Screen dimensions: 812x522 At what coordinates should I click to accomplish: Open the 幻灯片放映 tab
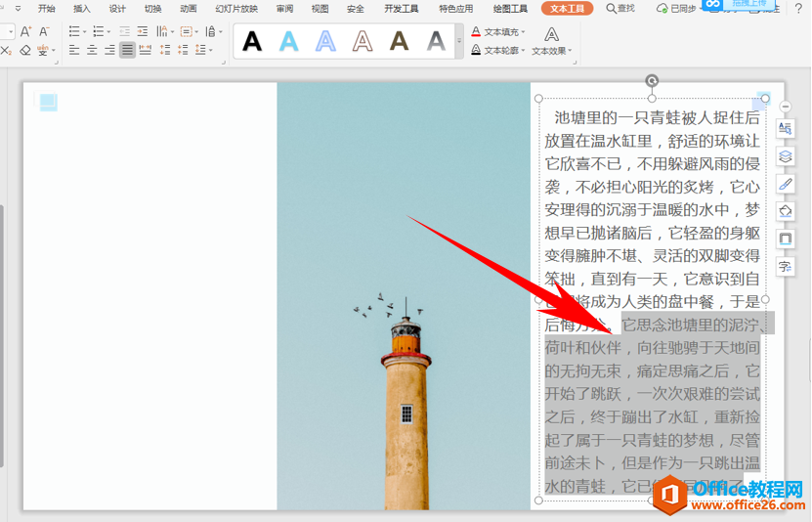coord(236,8)
